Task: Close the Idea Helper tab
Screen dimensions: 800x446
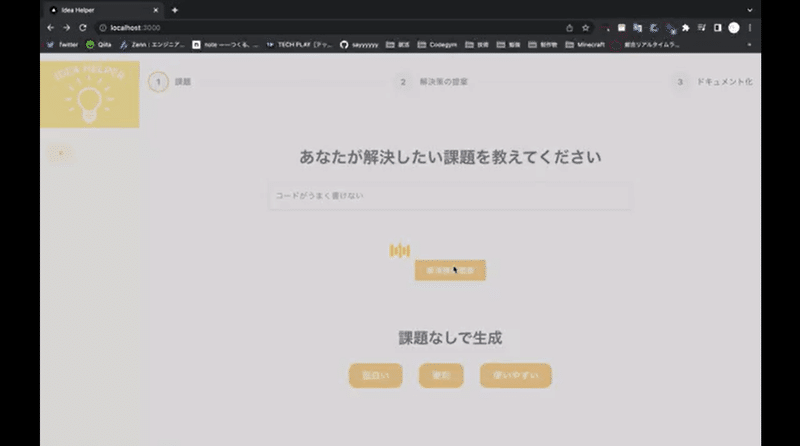Action: click(156, 10)
